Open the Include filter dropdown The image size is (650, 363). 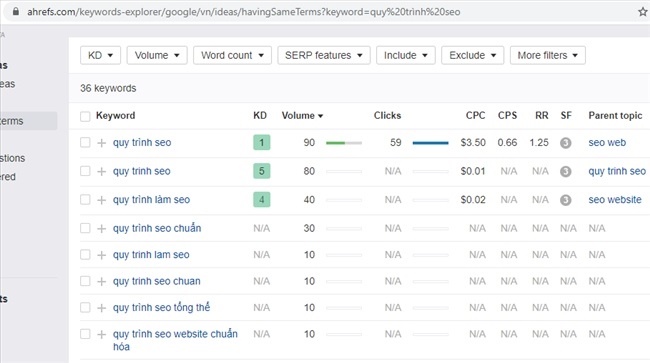pos(406,55)
